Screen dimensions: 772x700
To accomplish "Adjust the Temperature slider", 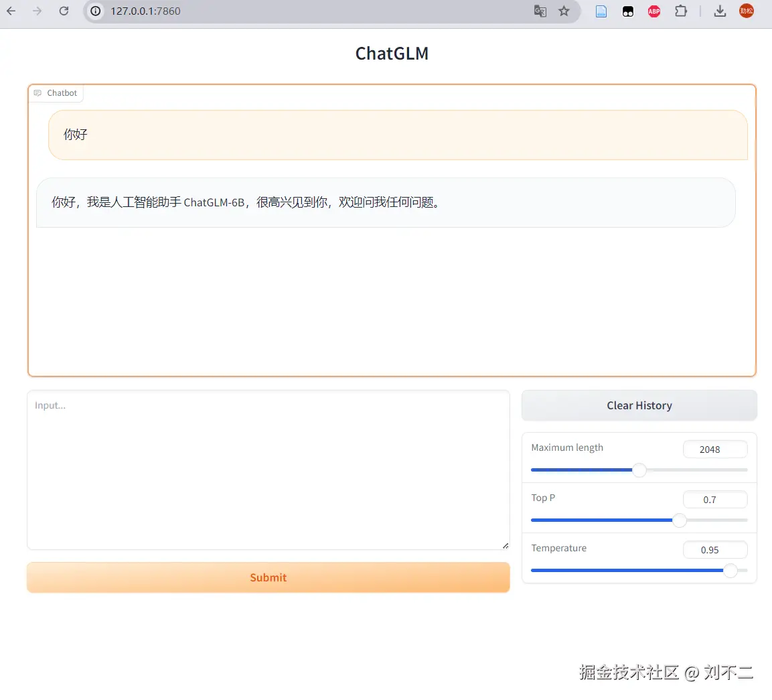I will pos(639,571).
